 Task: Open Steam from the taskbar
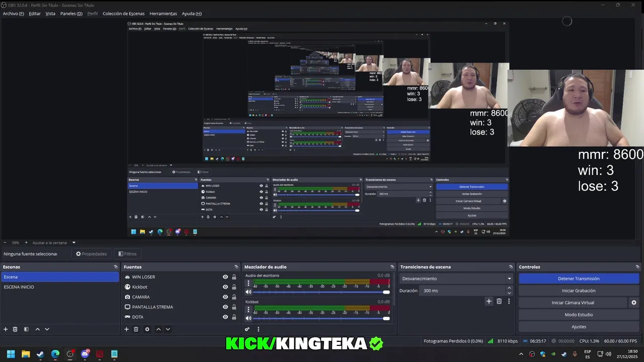tap(40, 354)
